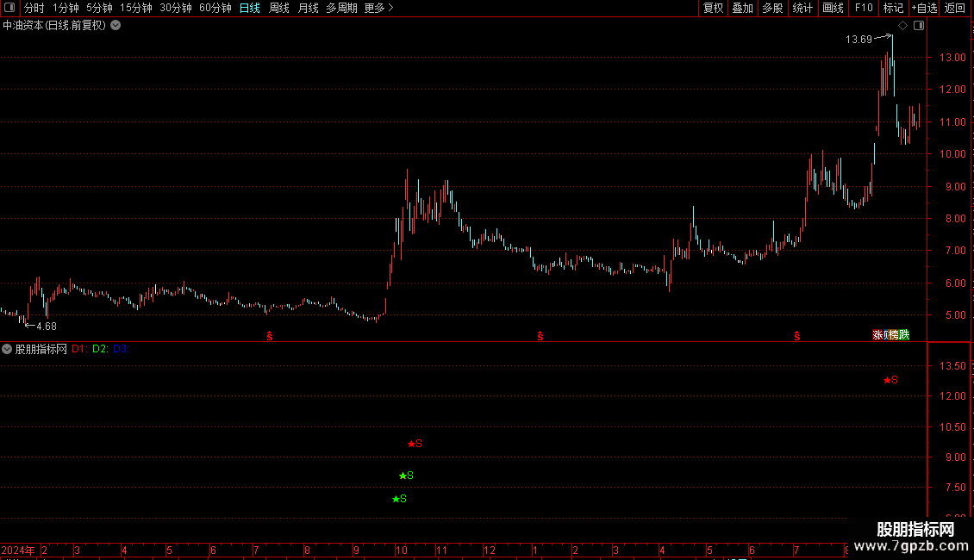Viewport: 974px width, 560px height.
Task: Expand the 股朋指标网 indicator dropdown
Action: coord(7,349)
